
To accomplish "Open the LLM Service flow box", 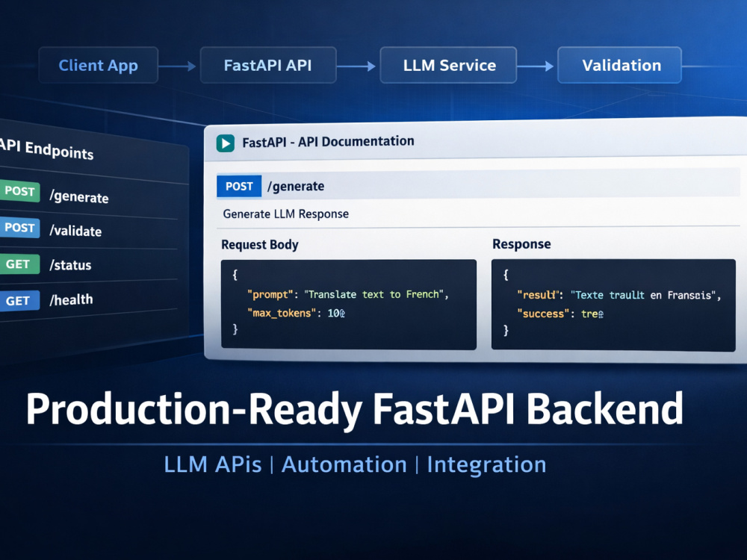I will click(x=449, y=65).
